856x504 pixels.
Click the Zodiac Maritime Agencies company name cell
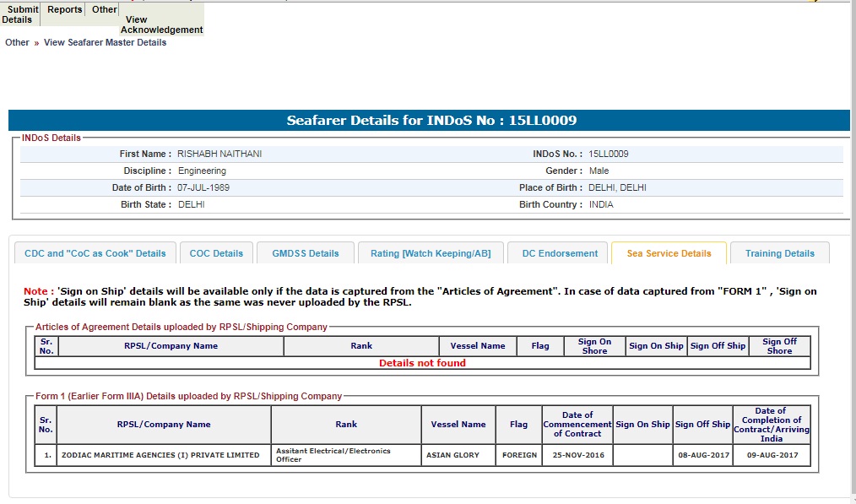(x=160, y=455)
